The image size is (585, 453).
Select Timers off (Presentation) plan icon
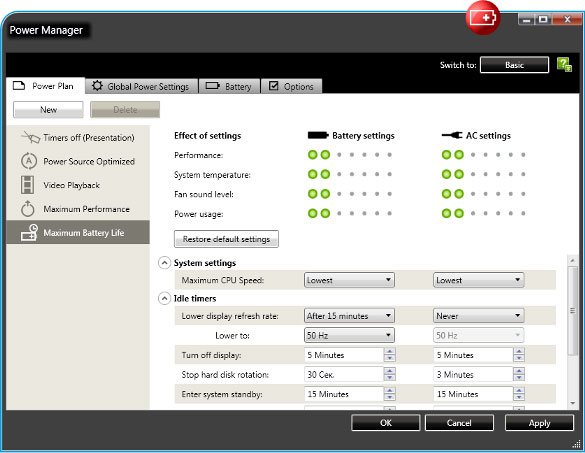[31, 138]
